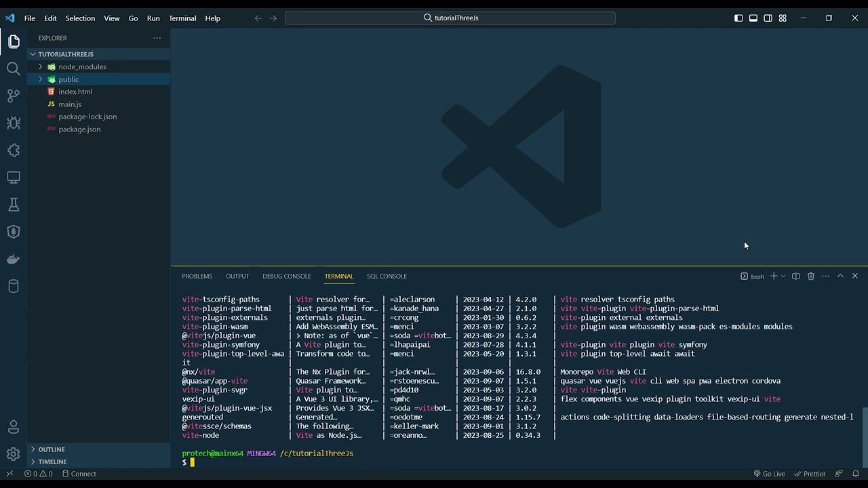
Task: Open the Extensions view
Action: coord(14,150)
